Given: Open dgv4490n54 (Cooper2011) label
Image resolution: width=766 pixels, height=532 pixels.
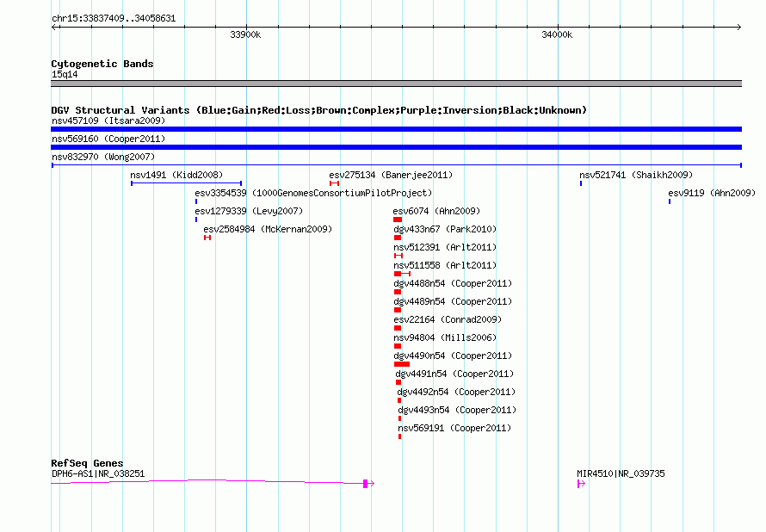Looking at the screenshot, I should [453, 356].
